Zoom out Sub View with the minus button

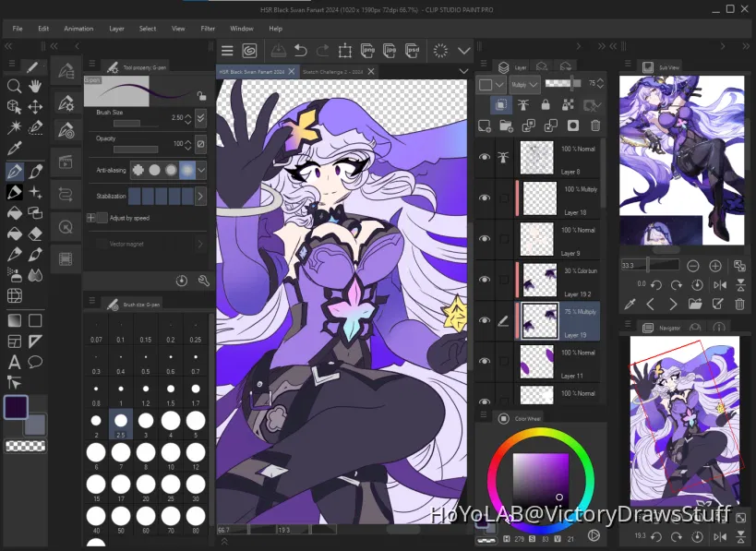(693, 266)
